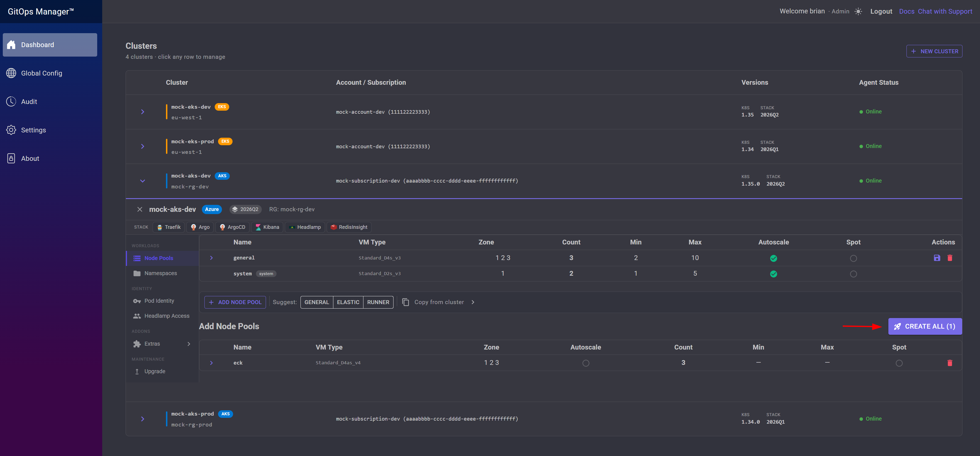Suggest an ELASTIC node pool
The width and height of the screenshot is (980, 456).
point(348,302)
